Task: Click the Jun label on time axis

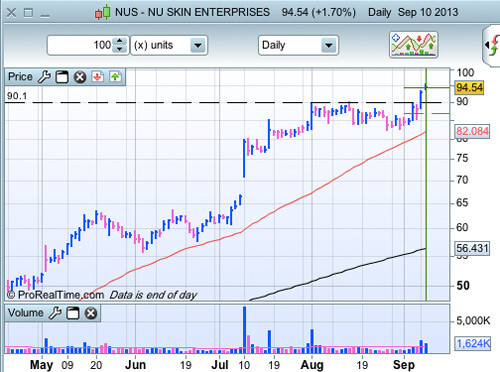Action: (x=135, y=365)
